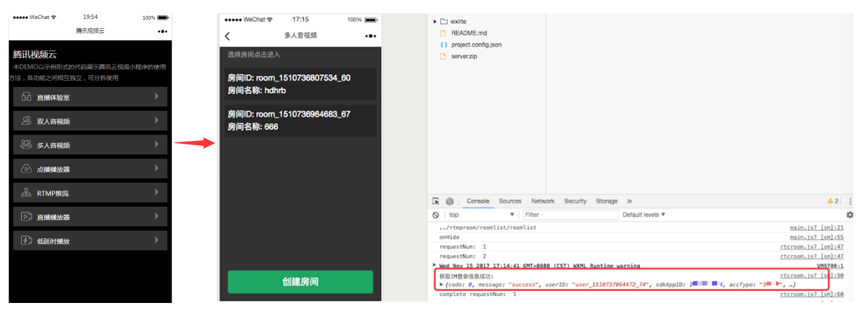Open the 低延时播放 chevron arrow
Viewport: 868px width, 324px height.
tap(156, 240)
